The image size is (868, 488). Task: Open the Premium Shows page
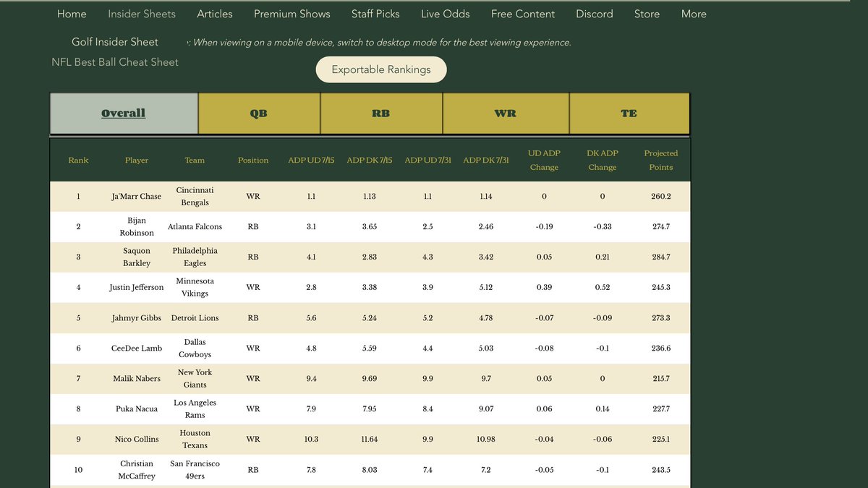click(x=292, y=13)
